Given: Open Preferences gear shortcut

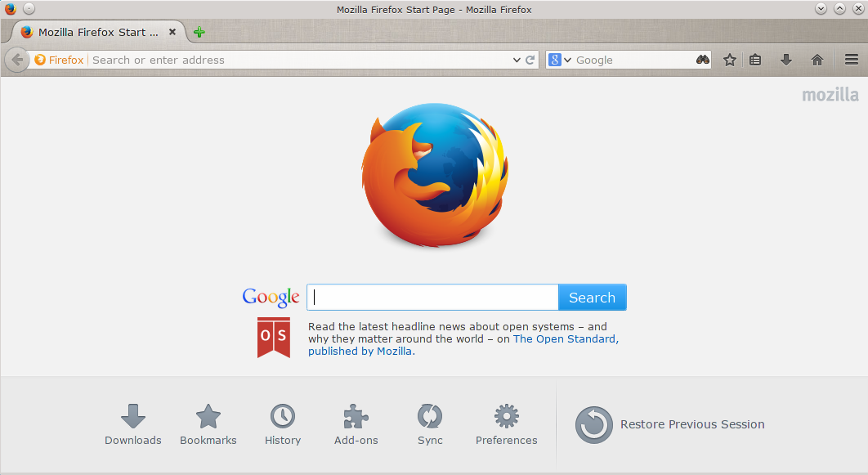Looking at the screenshot, I should point(507,424).
